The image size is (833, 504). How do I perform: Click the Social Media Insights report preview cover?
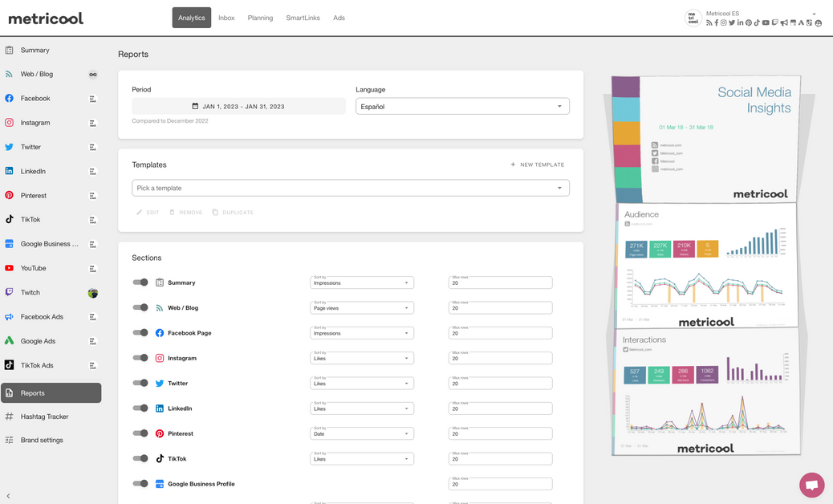click(x=706, y=139)
